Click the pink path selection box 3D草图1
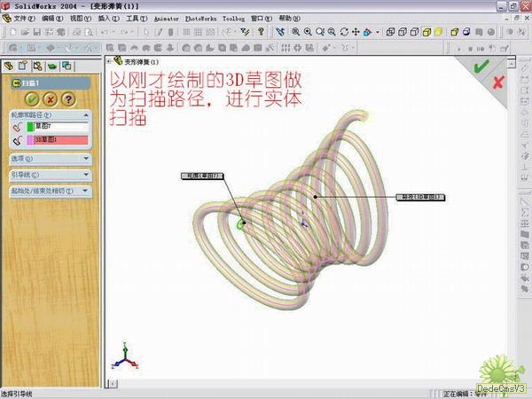The height and width of the screenshot is (399, 532). (x=60, y=140)
